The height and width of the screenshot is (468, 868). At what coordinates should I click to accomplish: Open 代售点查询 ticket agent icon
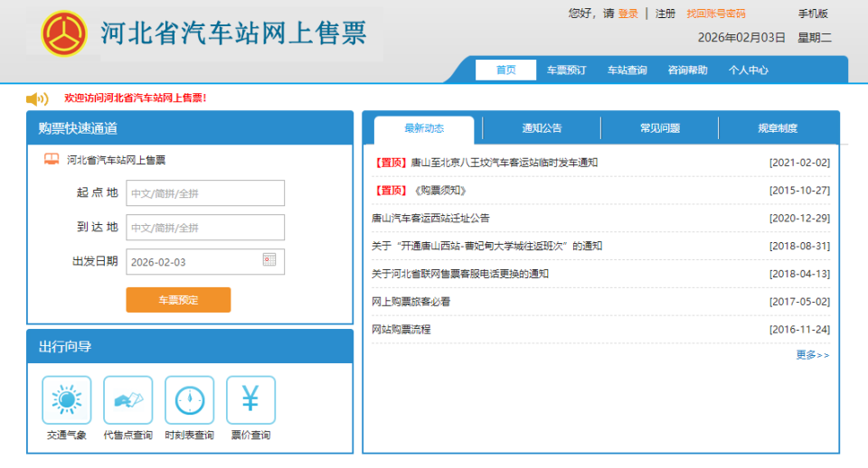[127, 400]
